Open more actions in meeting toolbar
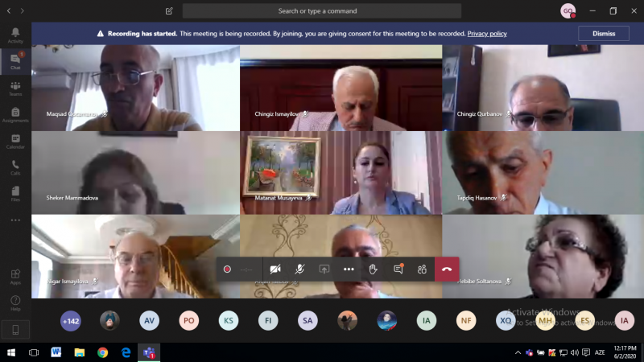The height and width of the screenshot is (362, 644). [349, 269]
